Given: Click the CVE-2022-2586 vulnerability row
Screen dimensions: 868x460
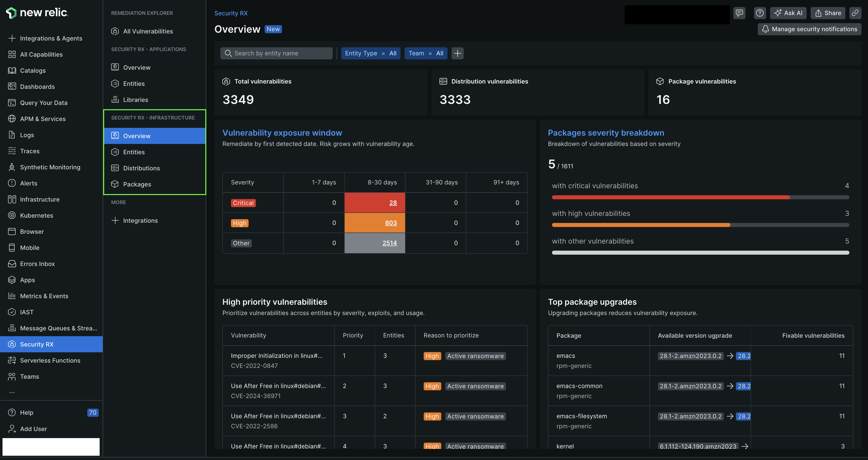Looking at the screenshot, I should click(x=375, y=421).
